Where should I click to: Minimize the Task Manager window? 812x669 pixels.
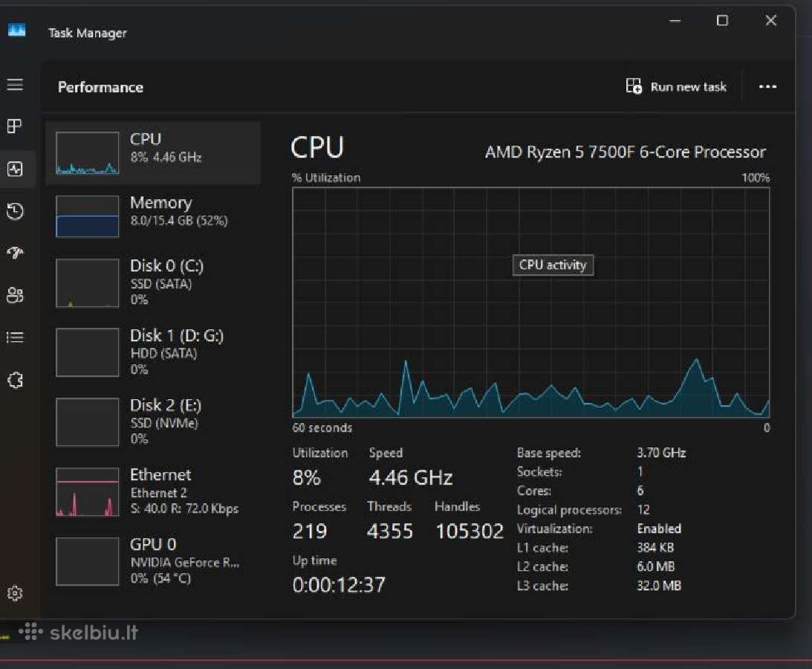click(x=675, y=21)
